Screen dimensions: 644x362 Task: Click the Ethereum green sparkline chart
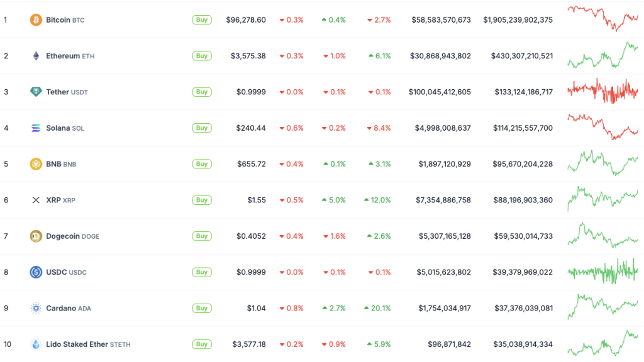coord(602,55)
